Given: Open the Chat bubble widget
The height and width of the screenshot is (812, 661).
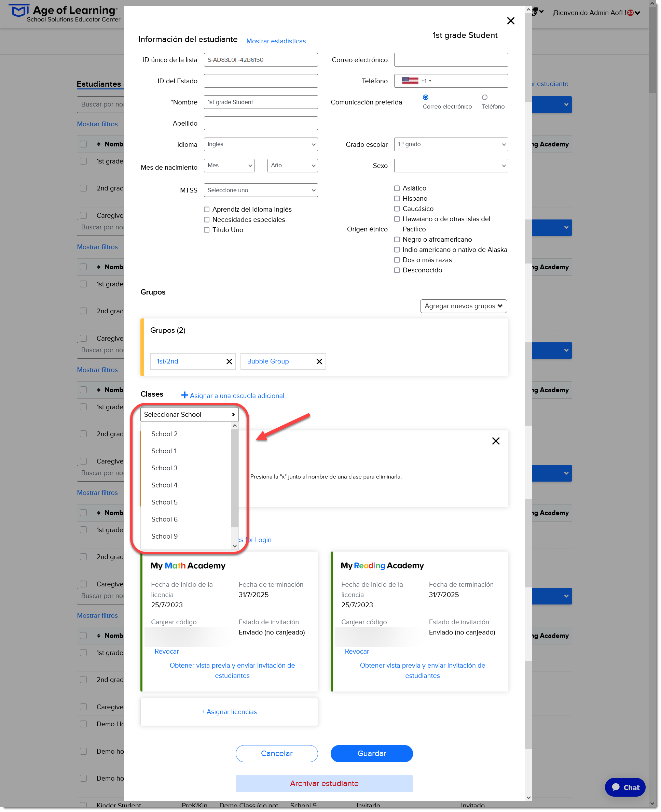Looking at the screenshot, I should click(x=625, y=787).
